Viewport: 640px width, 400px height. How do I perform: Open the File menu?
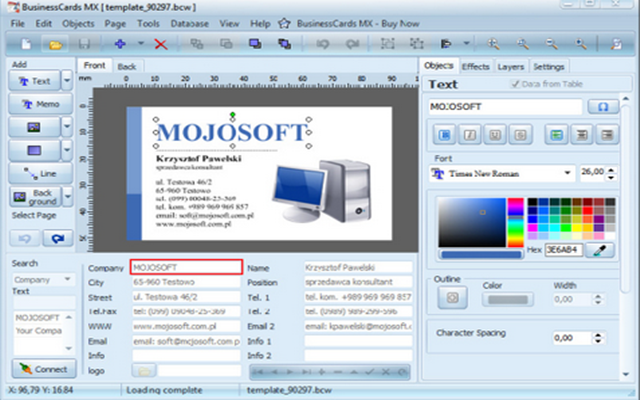[x=18, y=24]
